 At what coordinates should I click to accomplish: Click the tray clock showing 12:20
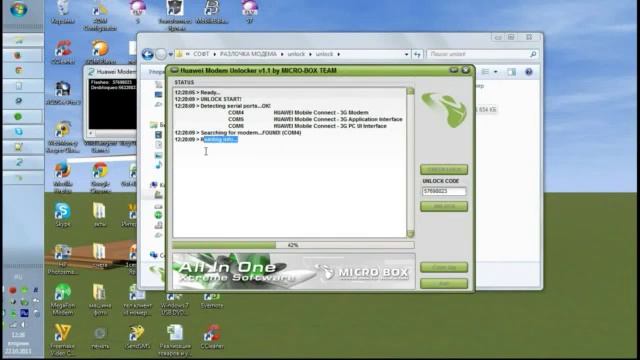pyautogui.click(x=18, y=334)
